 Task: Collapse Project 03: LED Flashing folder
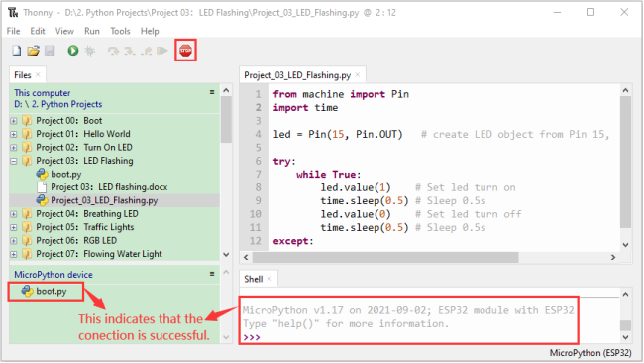pos(14,161)
